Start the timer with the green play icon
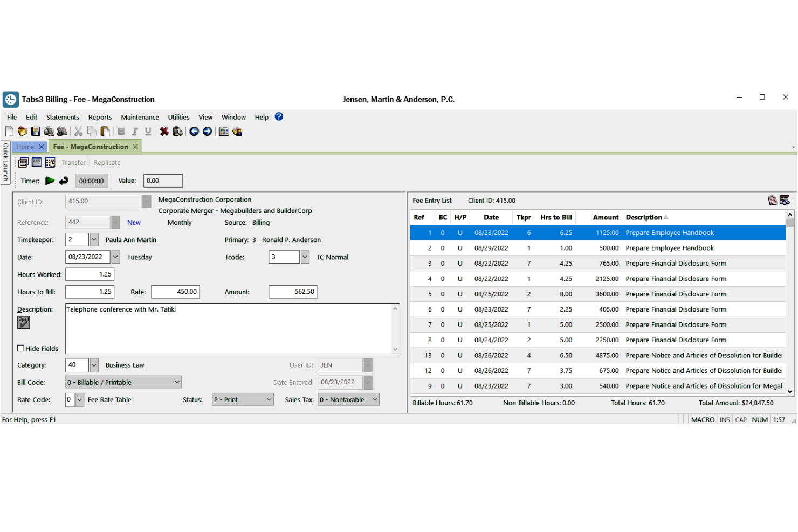798x532 pixels. pos(50,181)
